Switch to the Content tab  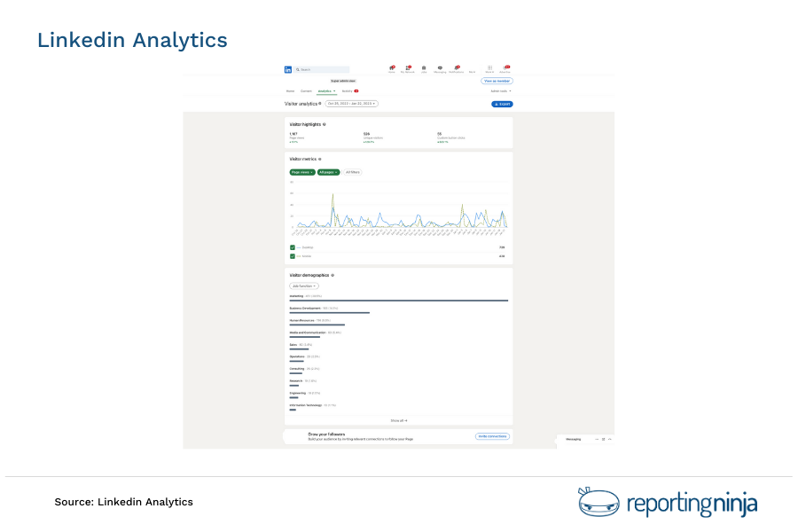click(x=305, y=90)
